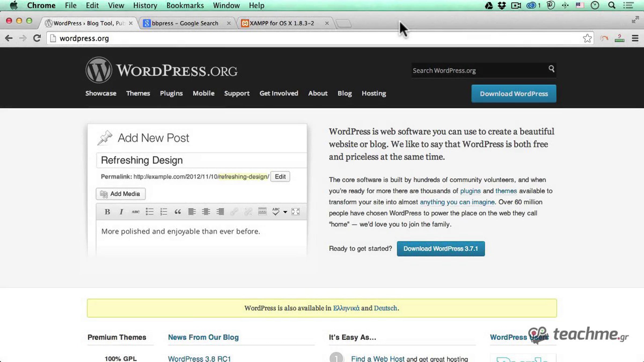Click the Deutsch language link
The image size is (644, 362).
(x=385, y=308)
